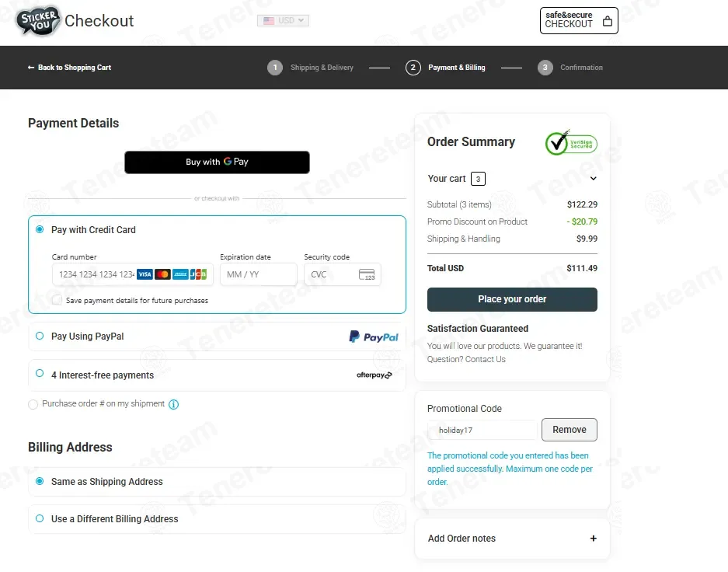Viewport: 728px width, 572px height.
Task: Click the StickerYou logo
Action: click(x=38, y=21)
